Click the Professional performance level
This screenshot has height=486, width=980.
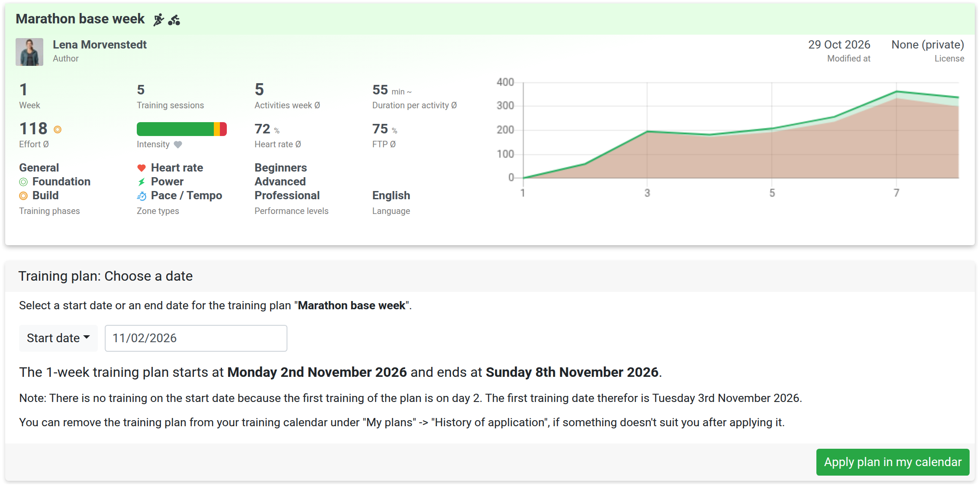click(287, 195)
